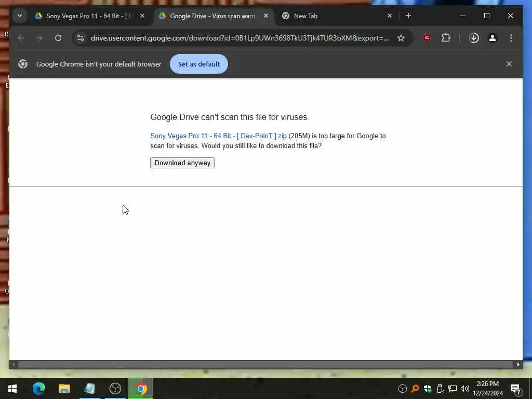
Task: Open the tab search dropdown arrow
Action: pyautogui.click(x=20, y=16)
